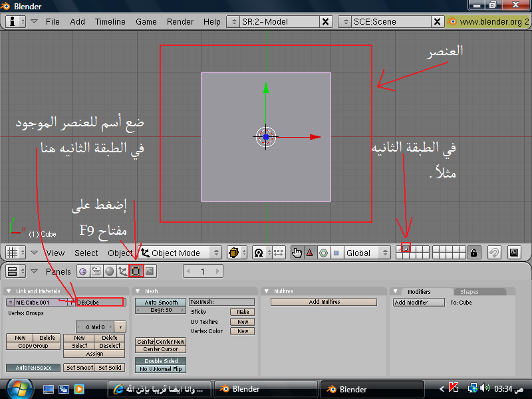
Task: Click the Add Multires button
Action: tap(324, 302)
